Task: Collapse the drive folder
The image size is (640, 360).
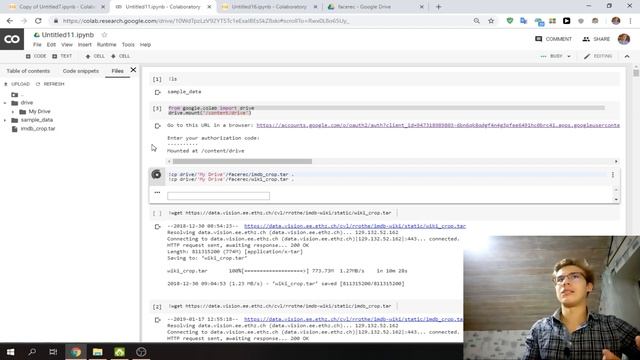Action: pyautogui.click(x=5, y=103)
